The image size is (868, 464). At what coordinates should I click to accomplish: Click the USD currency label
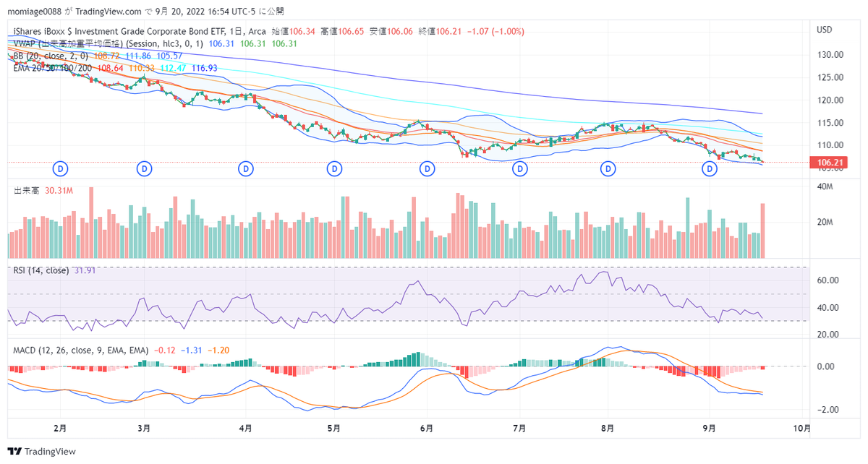[x=824, y=30]
